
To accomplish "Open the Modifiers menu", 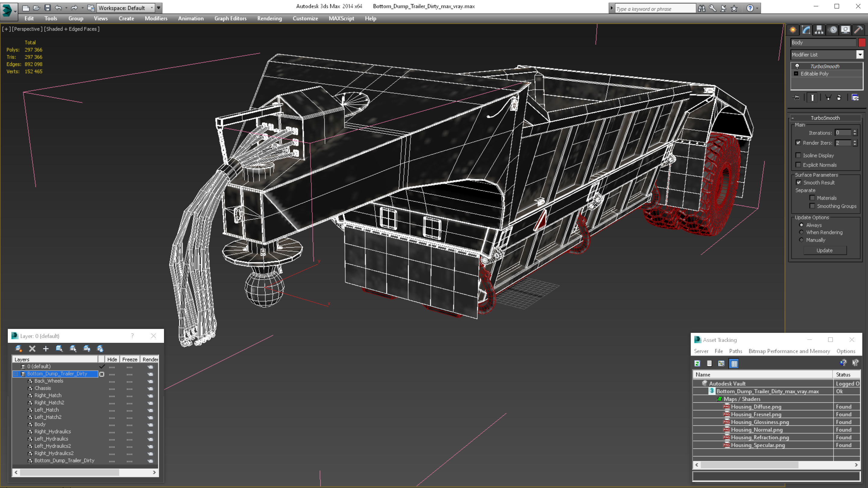I will [x=156, y=18].
